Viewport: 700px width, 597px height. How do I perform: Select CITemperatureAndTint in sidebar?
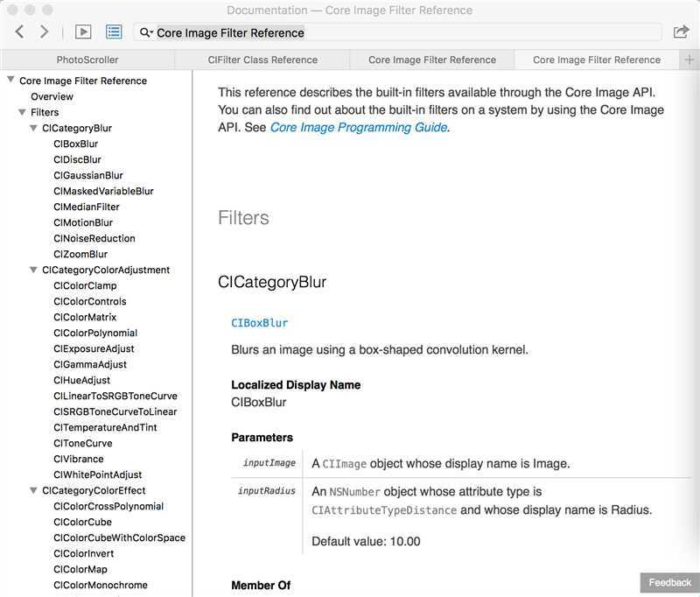point(105,427)
